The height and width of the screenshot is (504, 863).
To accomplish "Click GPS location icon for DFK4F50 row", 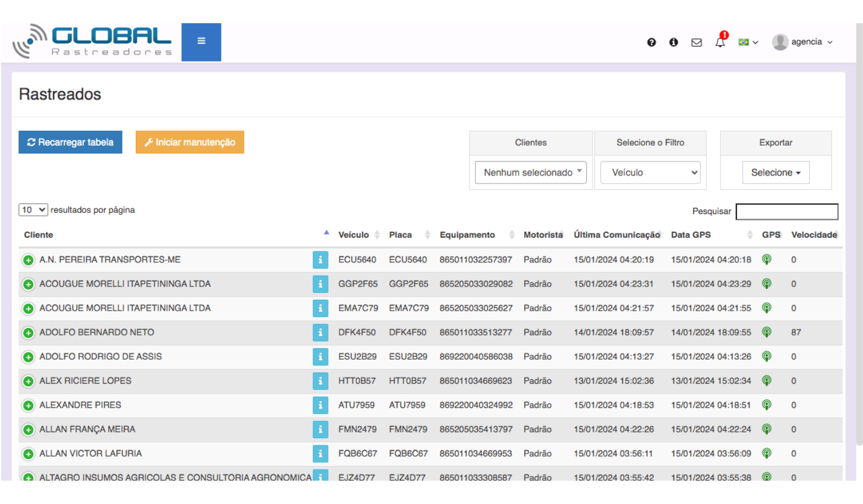I will pos(766,332).
